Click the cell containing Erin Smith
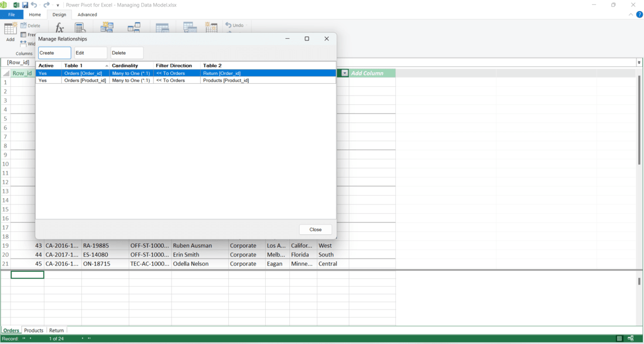The width and height of the screenshot is (644, 344). coord(200,255)
